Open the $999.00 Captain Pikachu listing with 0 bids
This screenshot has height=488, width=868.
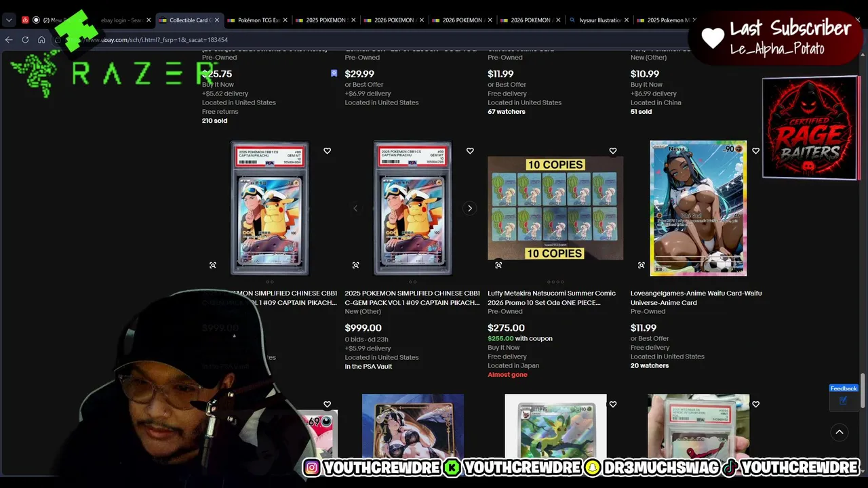click(412, 298)
